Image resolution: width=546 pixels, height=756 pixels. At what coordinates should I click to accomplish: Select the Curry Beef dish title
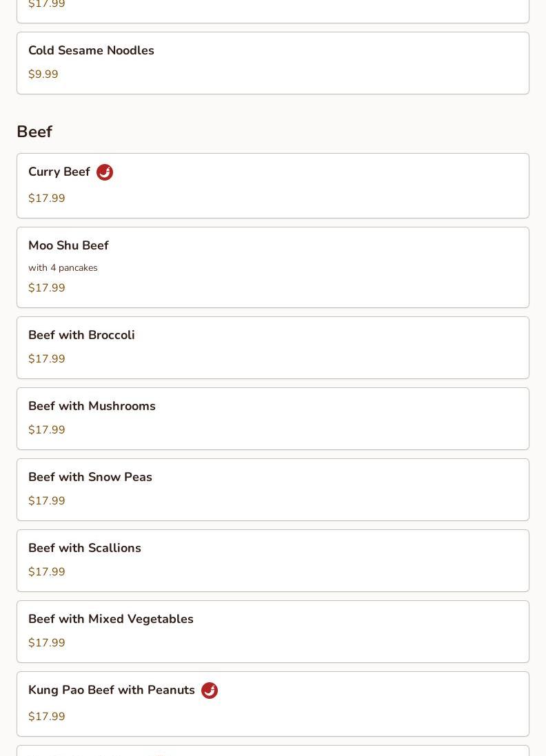point(59,172)
